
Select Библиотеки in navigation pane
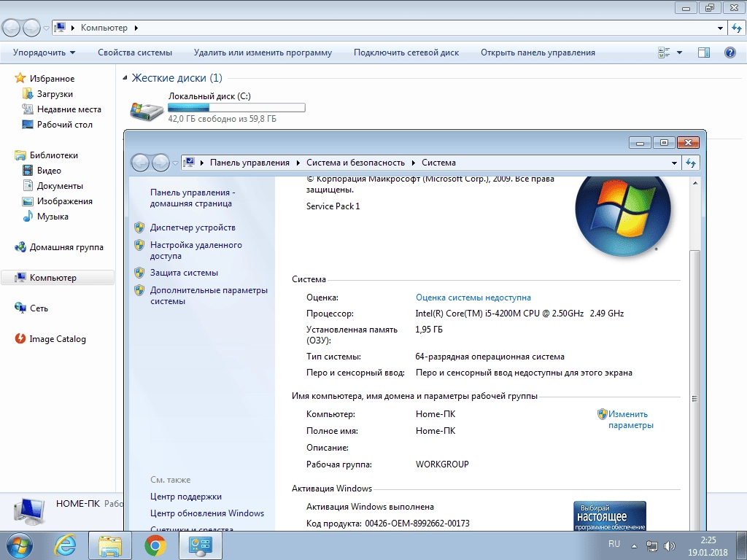[x=53, y=155]
